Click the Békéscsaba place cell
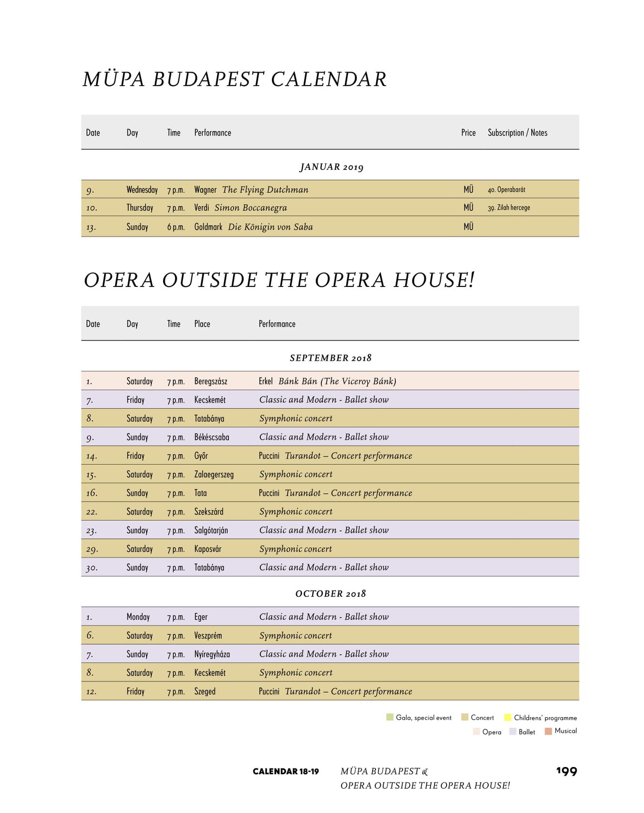Screen dimensions: 644x813 point(212,437)
